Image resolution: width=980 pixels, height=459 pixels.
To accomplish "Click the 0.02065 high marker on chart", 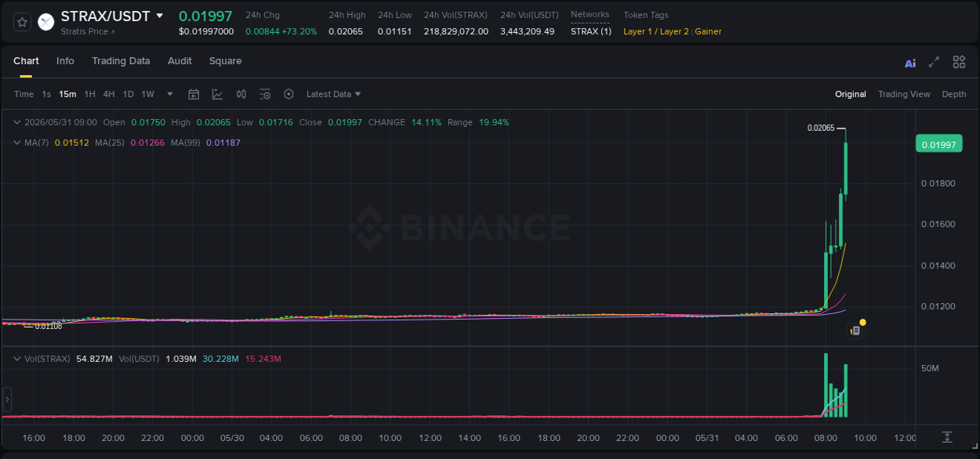I will pyautogui.click(x=821, y=128).
